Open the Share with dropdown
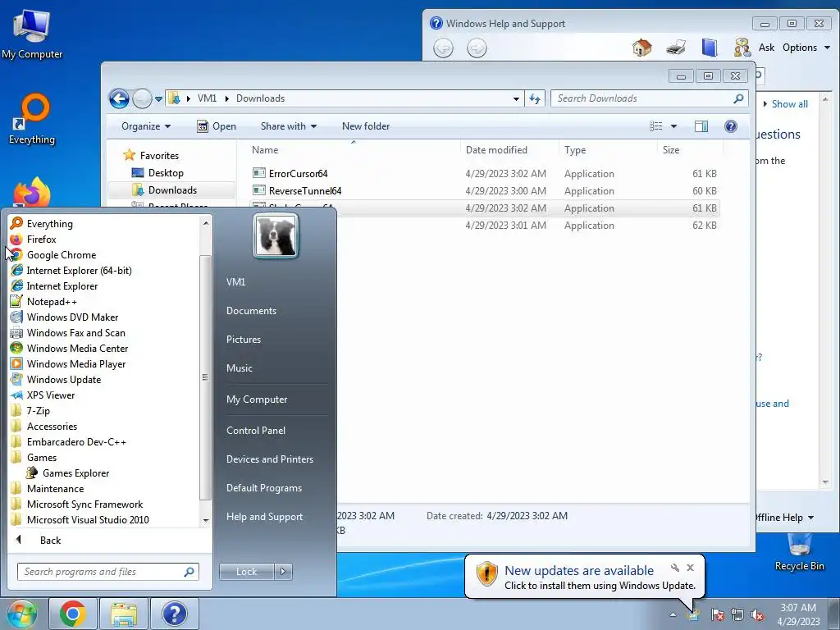 point(288,126)
